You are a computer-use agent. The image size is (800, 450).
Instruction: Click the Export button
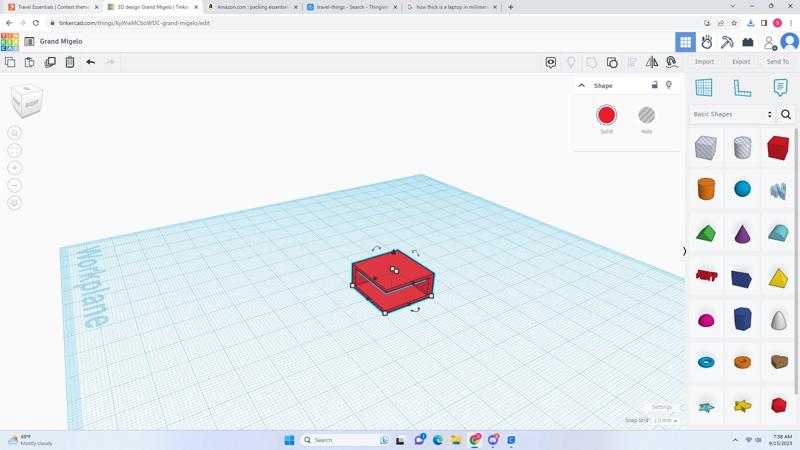pyautogui.click(x=740, y=62)
